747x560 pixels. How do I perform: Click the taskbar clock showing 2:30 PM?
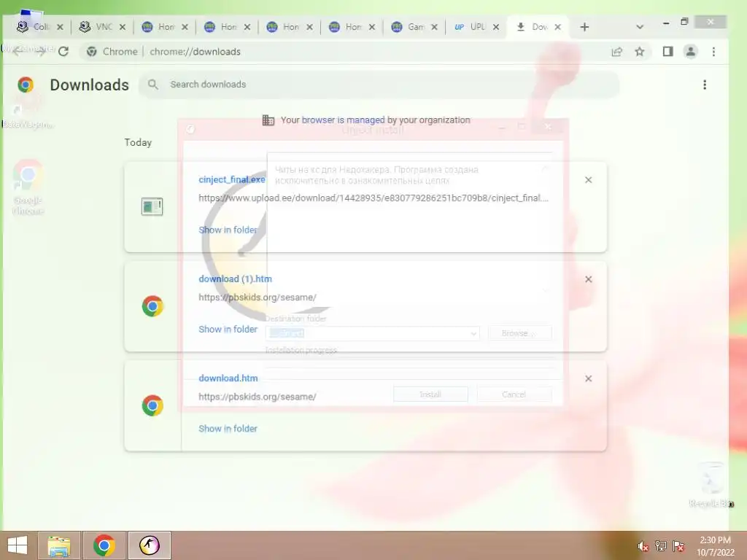(x=715, y=546)
